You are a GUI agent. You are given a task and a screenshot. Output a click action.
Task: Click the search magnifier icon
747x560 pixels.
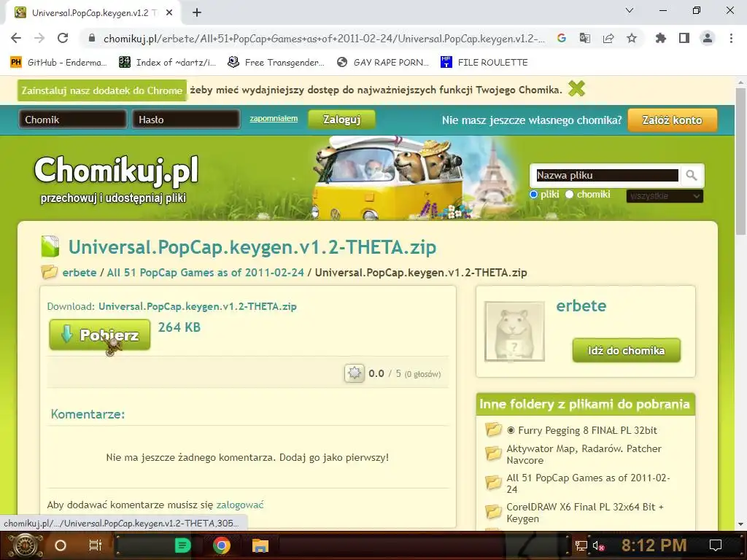pyautogui.click(x=692, y=175)
